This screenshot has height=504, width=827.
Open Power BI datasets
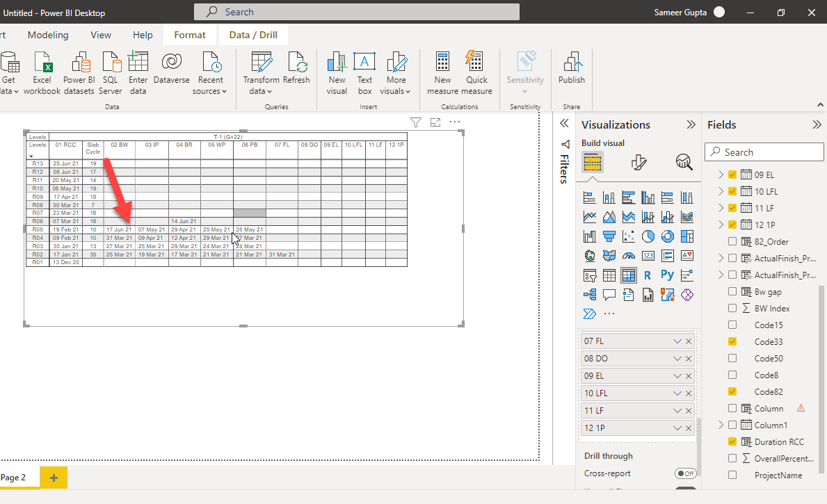[x=79, y=74]
